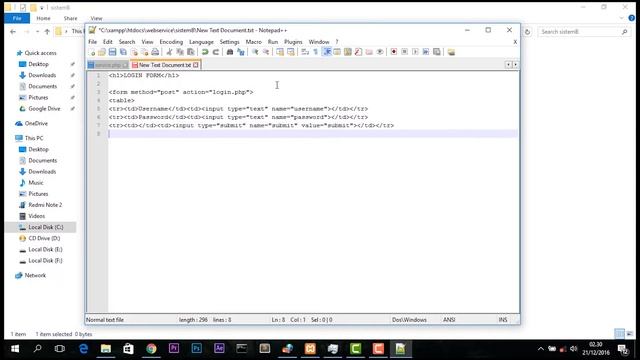This screenshot has width=640, height=360.
Task: Switch to the inactive first document tab
Action: click(108, 65)
